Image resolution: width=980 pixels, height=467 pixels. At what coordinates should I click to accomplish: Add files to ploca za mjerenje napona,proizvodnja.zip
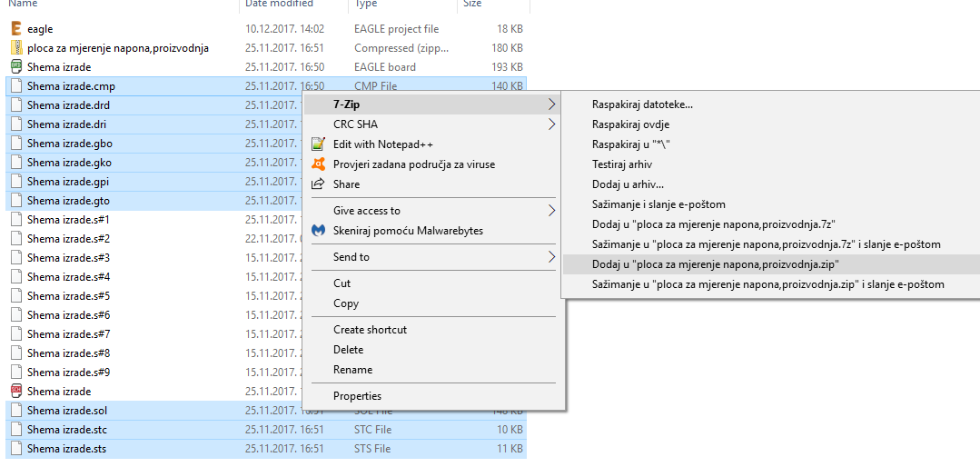[715, 264]
